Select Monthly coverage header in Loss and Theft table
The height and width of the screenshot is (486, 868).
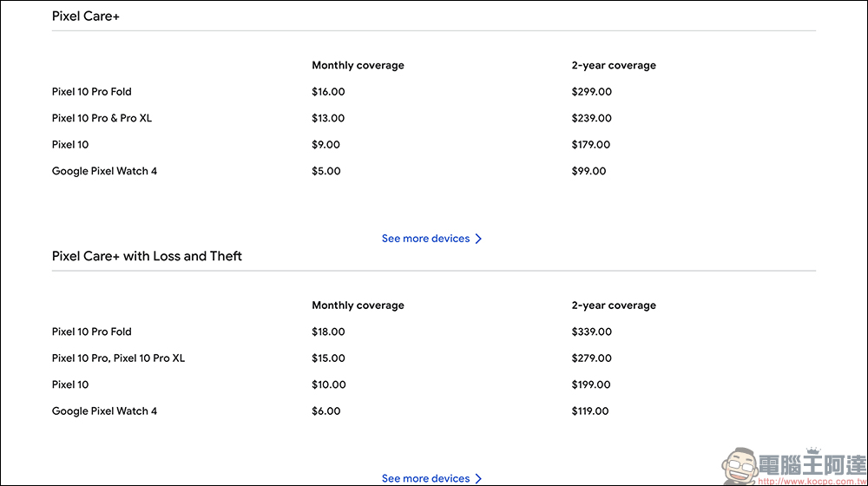tap(358, 305)
